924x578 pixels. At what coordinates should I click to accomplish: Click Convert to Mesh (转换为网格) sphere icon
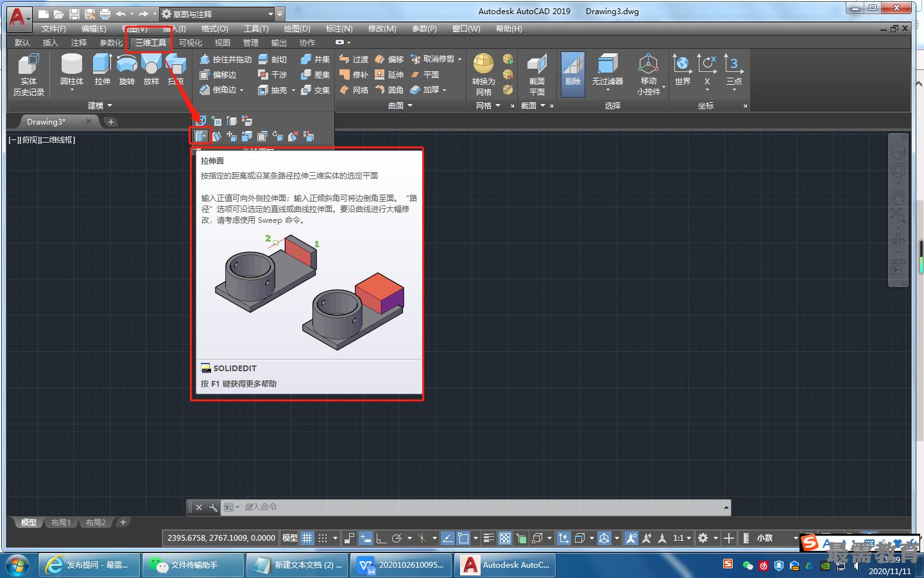[483, 64]
